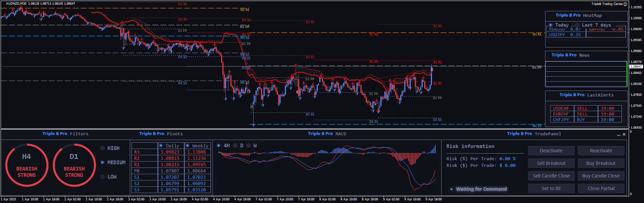The height and width of the screenshot is (203, 644).
Task: Click the Close Partial button
Action: coord(601,188)
